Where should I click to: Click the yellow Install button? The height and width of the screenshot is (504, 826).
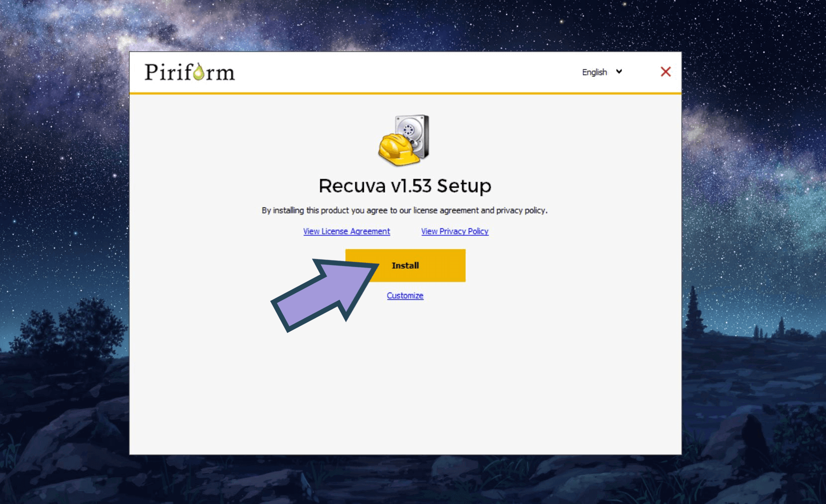click(406, 265)
